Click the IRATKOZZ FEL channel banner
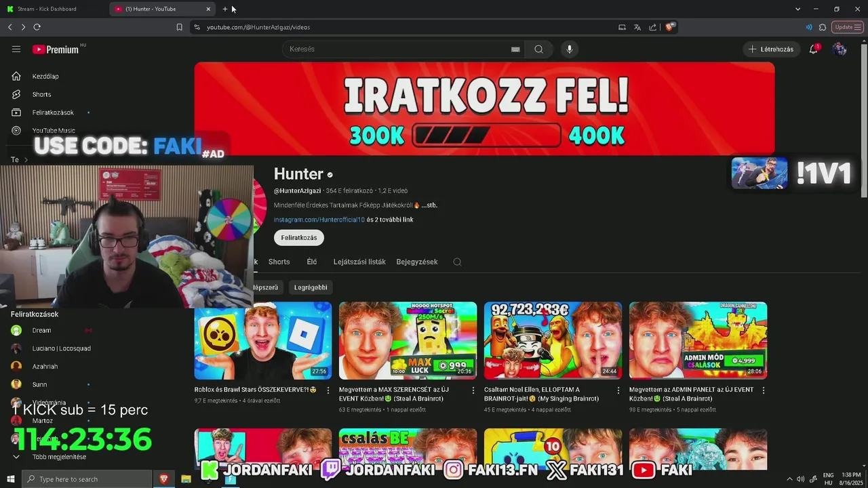 [x=484, y=108]
